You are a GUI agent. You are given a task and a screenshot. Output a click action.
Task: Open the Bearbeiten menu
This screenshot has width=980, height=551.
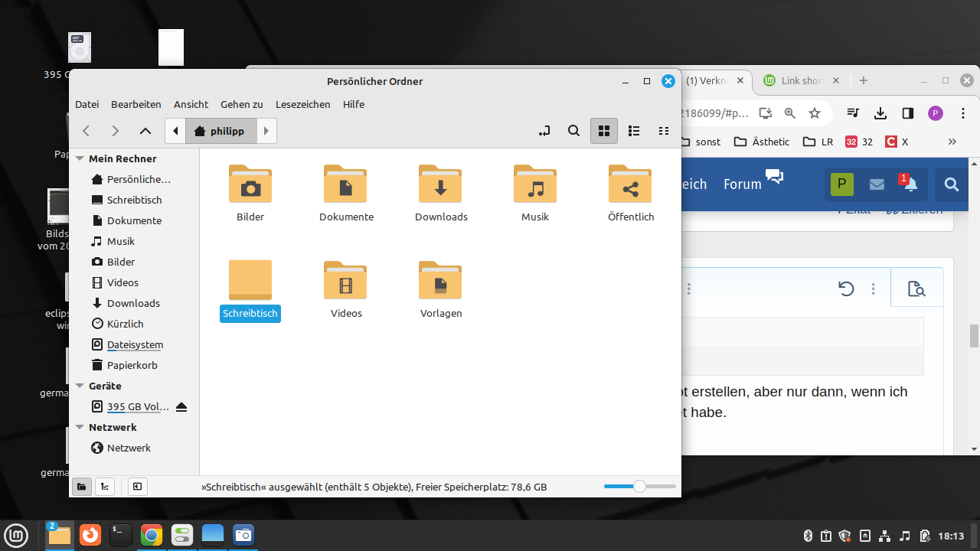[136, 104]
